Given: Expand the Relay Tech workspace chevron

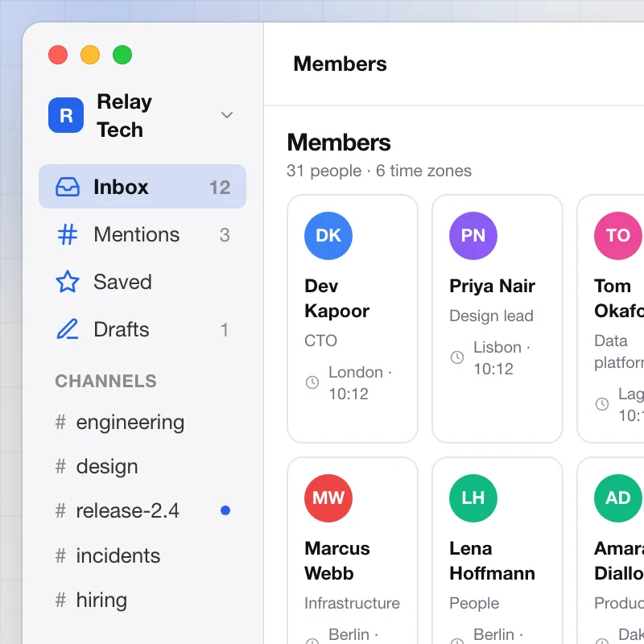Looking at the screenshot, I should coord(227,115).
